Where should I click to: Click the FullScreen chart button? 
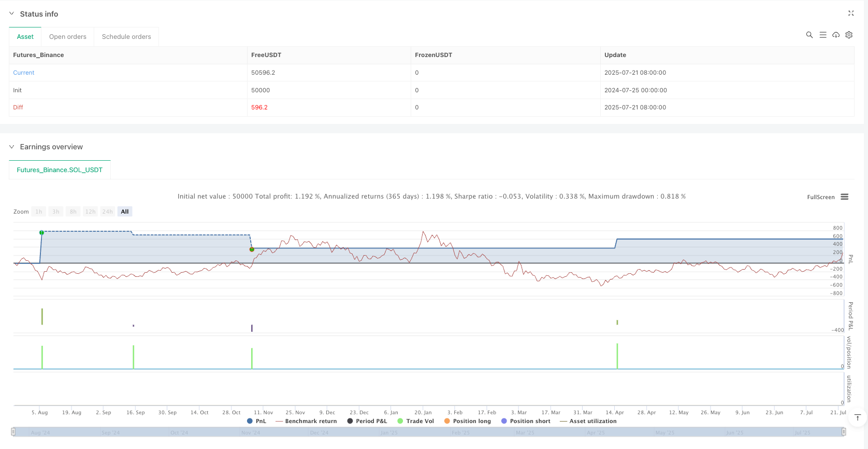pyautogui.click(x=820, y=197)
